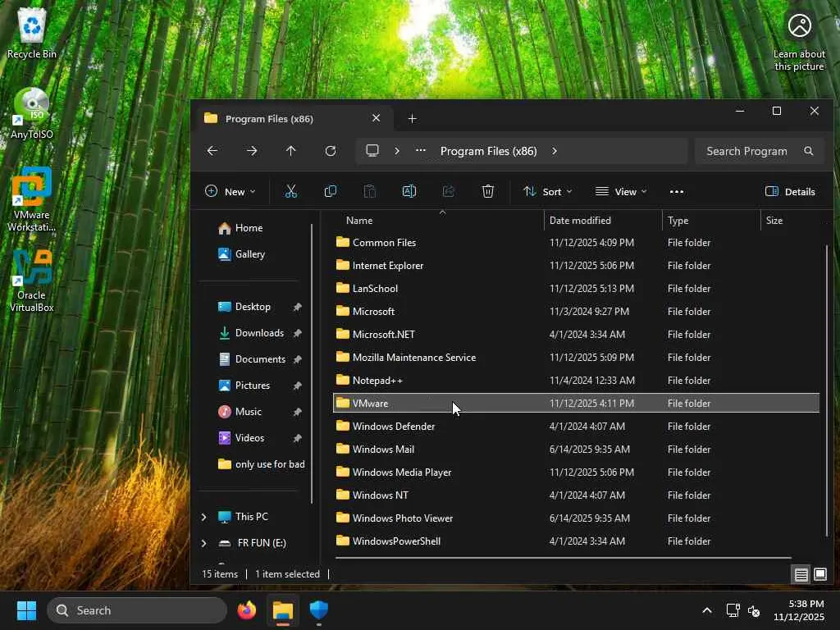Click the Paste clipboard icon
Image resolution: width=840 pixels, height=630 pixels.
click(370, 191)
